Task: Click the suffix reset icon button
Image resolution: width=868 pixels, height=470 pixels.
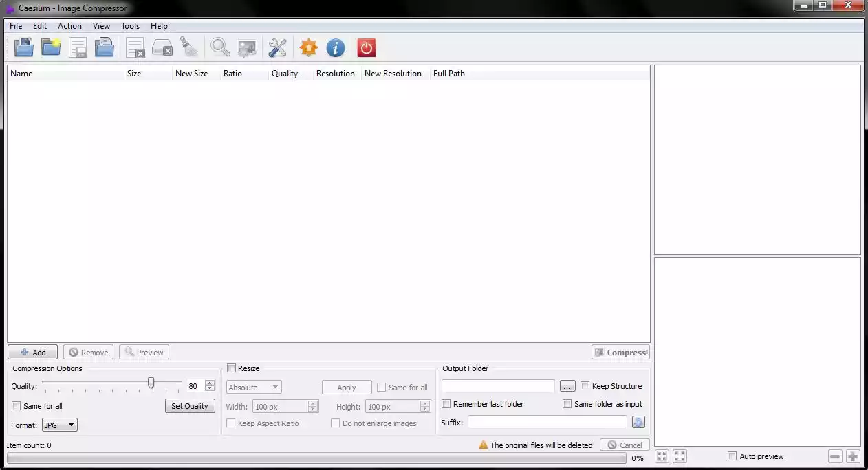Action: pyautogui.click(x=638, y=422)
